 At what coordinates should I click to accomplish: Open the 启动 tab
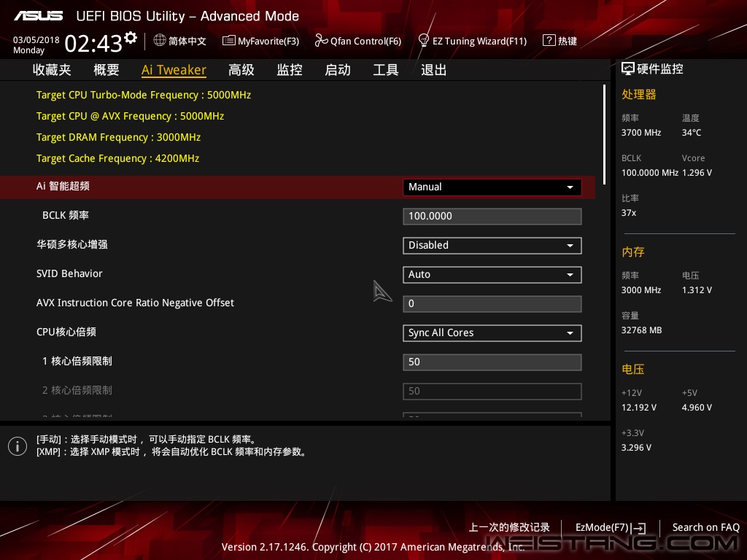tap(338, 70)
